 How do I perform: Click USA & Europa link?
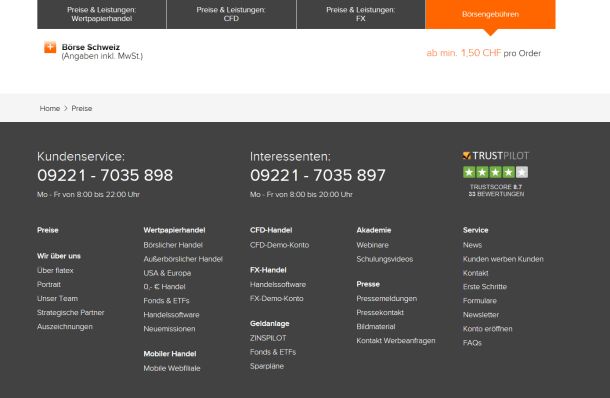(167, 273)
